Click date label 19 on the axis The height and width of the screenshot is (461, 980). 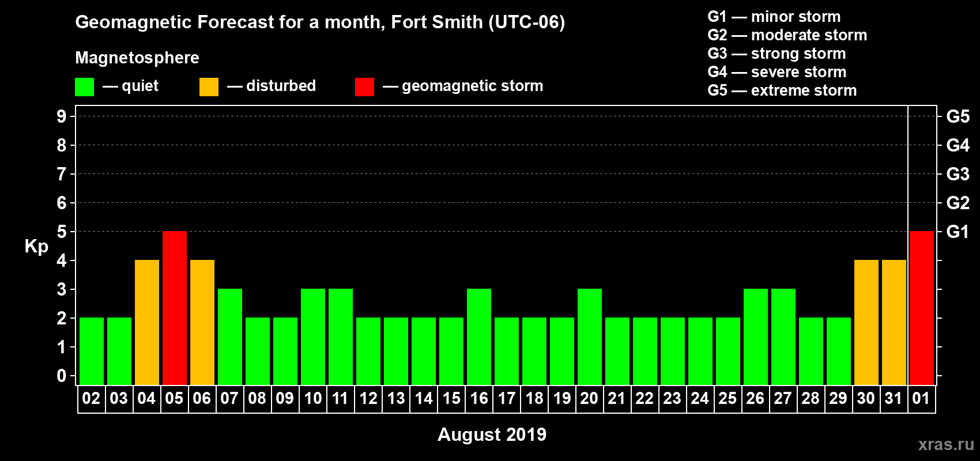561,398
